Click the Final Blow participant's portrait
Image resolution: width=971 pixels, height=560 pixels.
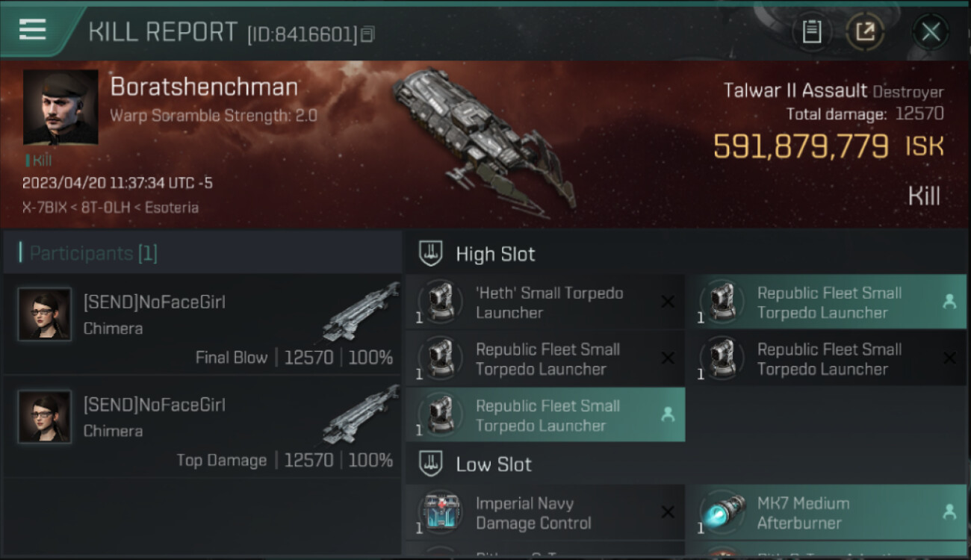[45, 314]
